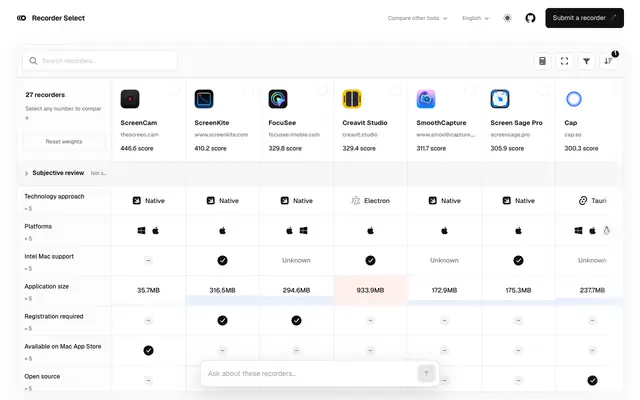This screenshot has height=400, width=640.
Task: Focus the Search recorders field
Action: pos(100,61)
